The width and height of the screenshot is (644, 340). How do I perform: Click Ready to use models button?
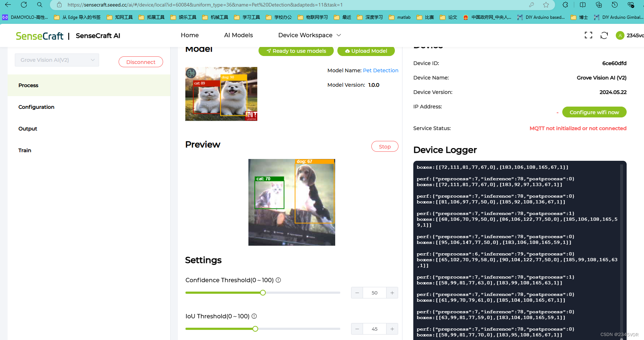296,51
